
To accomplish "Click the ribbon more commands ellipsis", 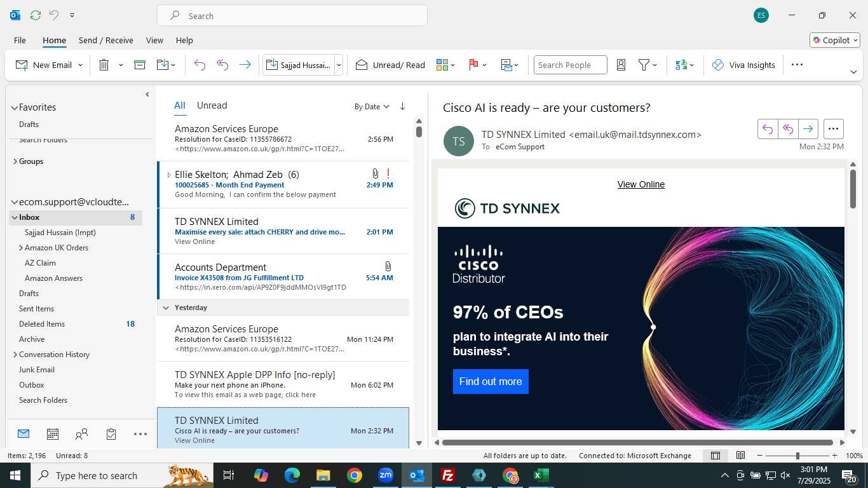I will coord(797,65).
